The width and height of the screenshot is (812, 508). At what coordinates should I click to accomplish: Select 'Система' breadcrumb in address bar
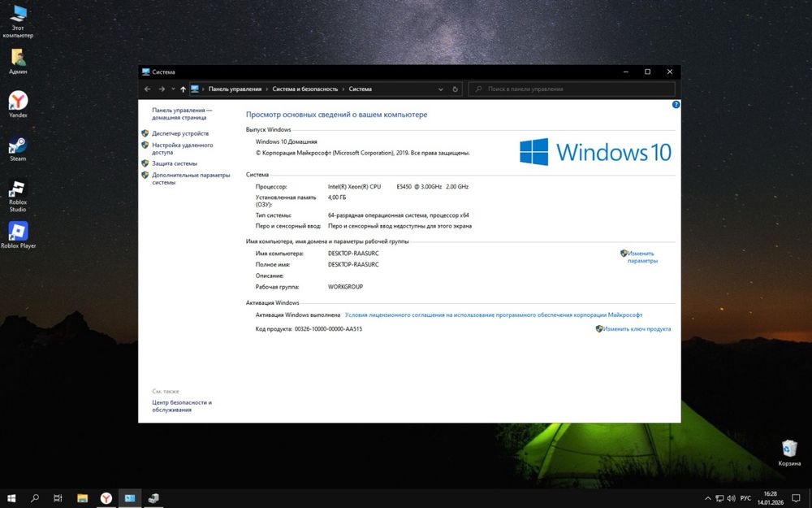click(x=360, y=89)
